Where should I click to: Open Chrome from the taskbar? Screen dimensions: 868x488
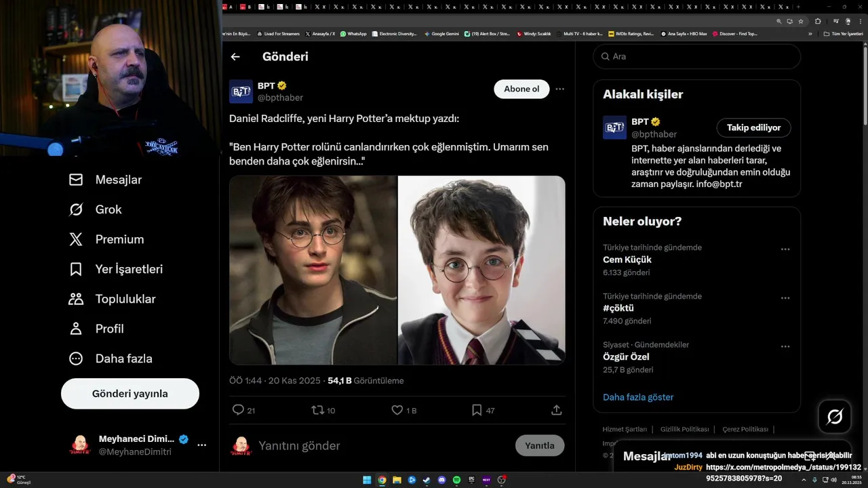[x=382, y=480]
